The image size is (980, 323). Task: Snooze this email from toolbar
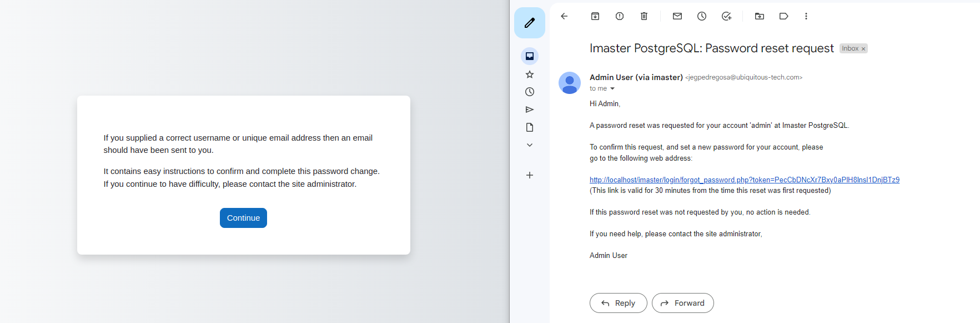click(x=702, y=16)
